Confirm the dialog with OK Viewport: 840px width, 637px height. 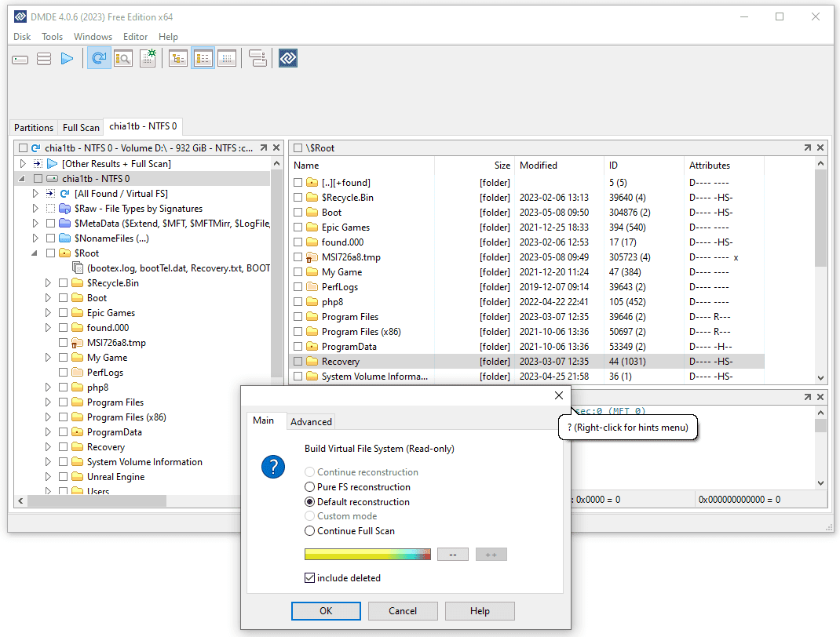pos(326,611)
